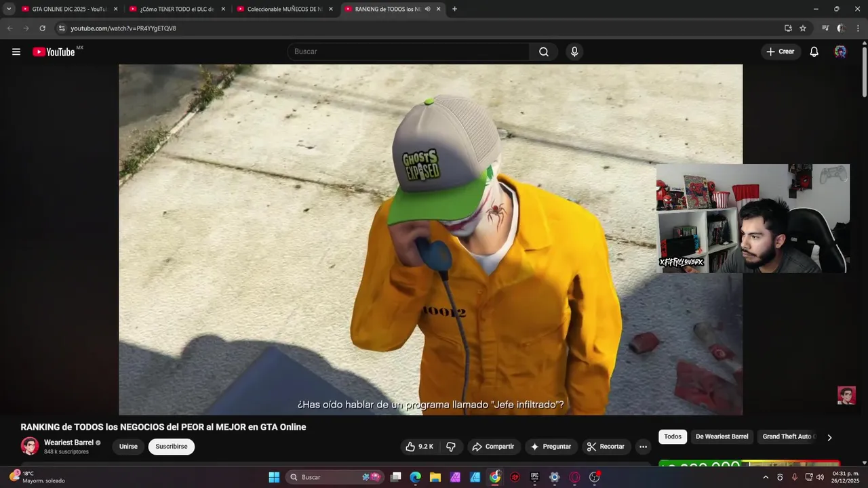The height and width of the screenshot is (488, 868).
Task: Open YouTube notifications bell
Action: 814,52
